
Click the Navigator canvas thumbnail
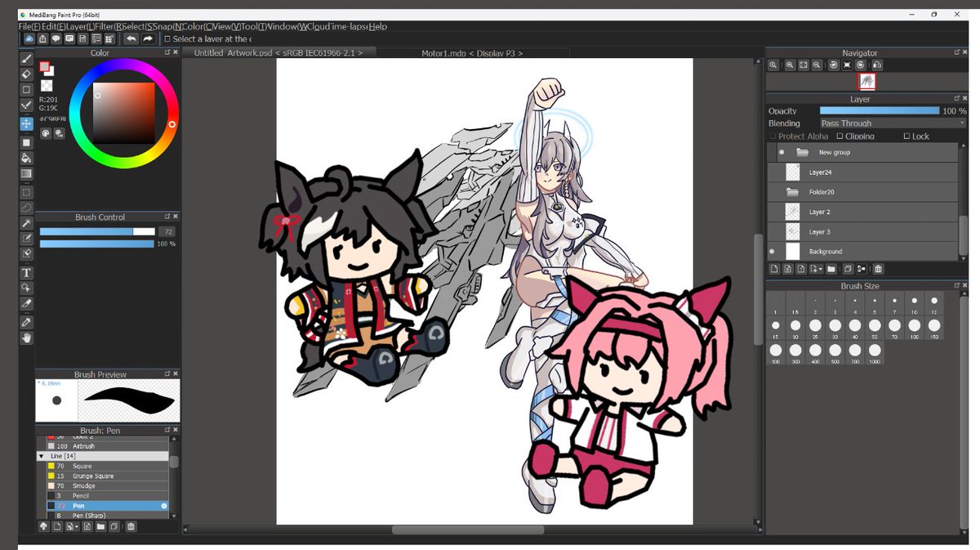click(866, 81)
